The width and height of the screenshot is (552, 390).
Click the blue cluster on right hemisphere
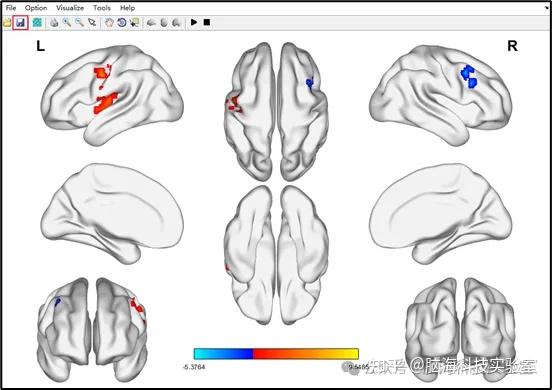tap(469, 77)
